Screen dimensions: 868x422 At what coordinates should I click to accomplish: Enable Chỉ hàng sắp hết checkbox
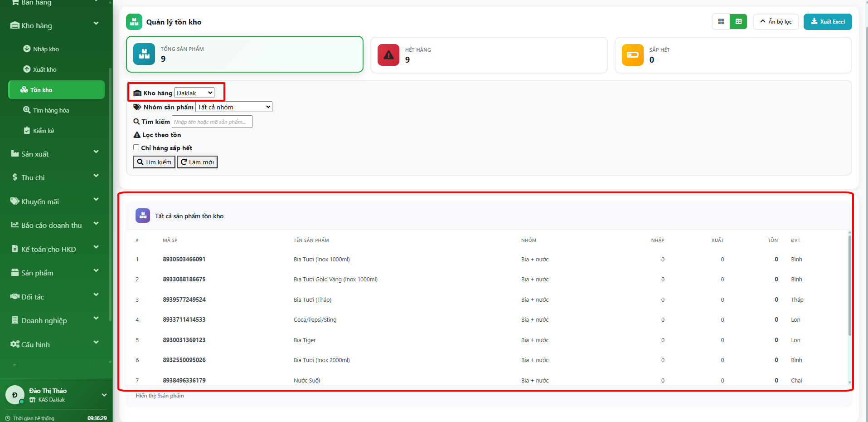[x=136, y=147]
